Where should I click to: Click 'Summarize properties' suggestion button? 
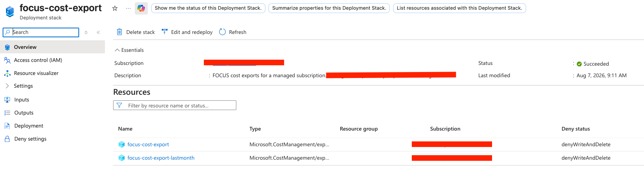click(x=329, y=8)
